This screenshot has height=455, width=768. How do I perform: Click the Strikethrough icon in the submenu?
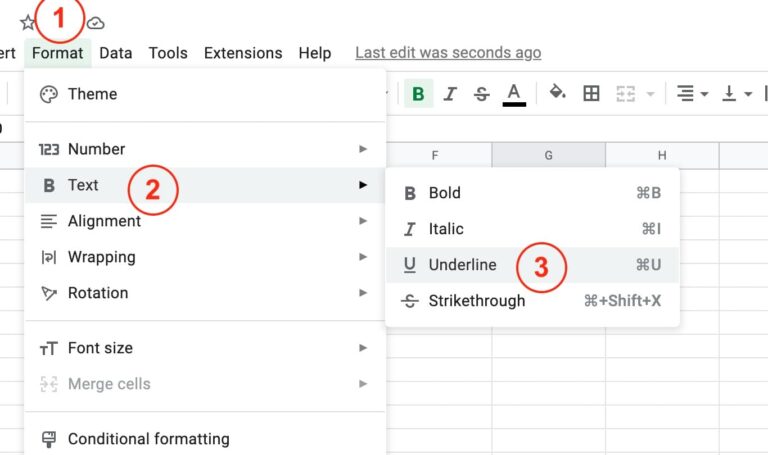click(x=409, y=301)
